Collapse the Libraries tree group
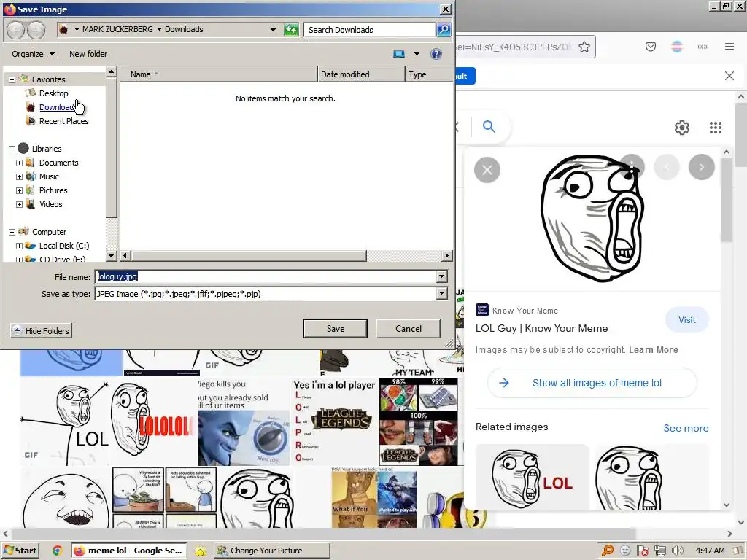The image size is (747, 560). 12,149
